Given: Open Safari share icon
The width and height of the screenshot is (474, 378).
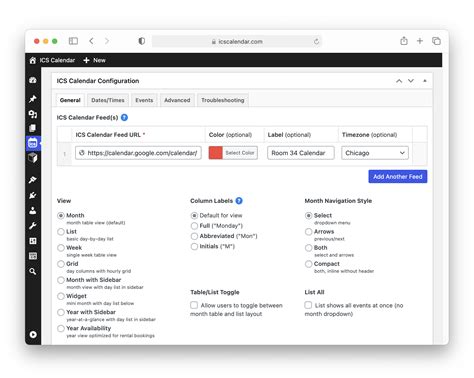Looking at the screenshot, I should coord(404,41).
